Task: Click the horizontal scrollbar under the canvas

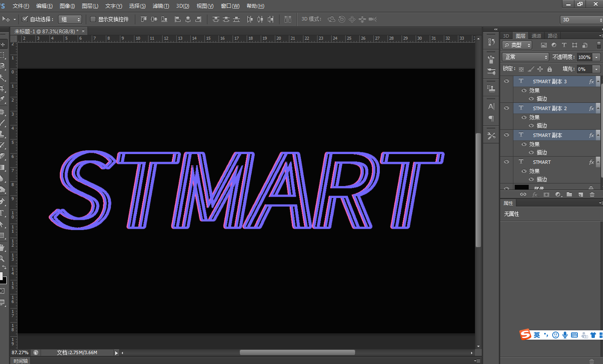Action: tap(297, 352)
